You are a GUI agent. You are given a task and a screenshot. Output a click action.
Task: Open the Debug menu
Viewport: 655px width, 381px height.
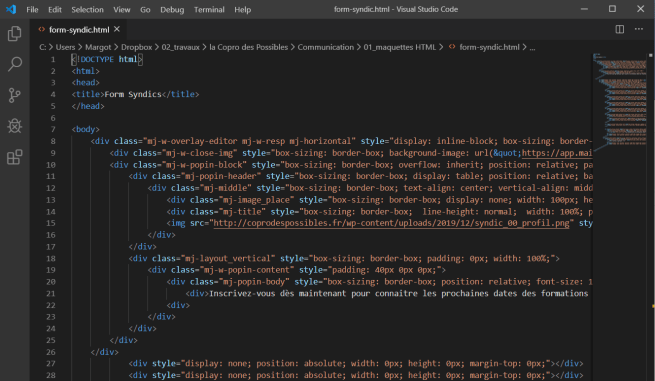pyautogui.click(x=172, y=10)
